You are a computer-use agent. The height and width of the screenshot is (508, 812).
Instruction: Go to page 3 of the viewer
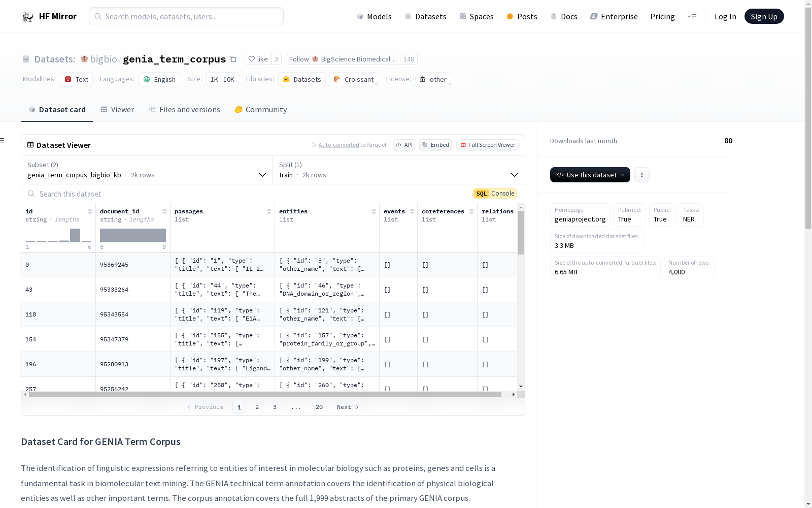pos(275,407)
